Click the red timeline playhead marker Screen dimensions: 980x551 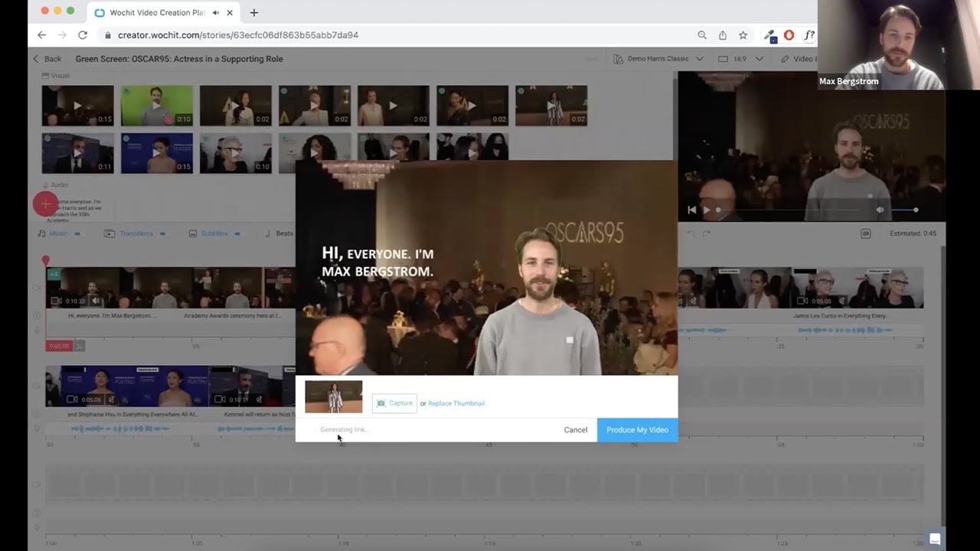pos(45,261)
